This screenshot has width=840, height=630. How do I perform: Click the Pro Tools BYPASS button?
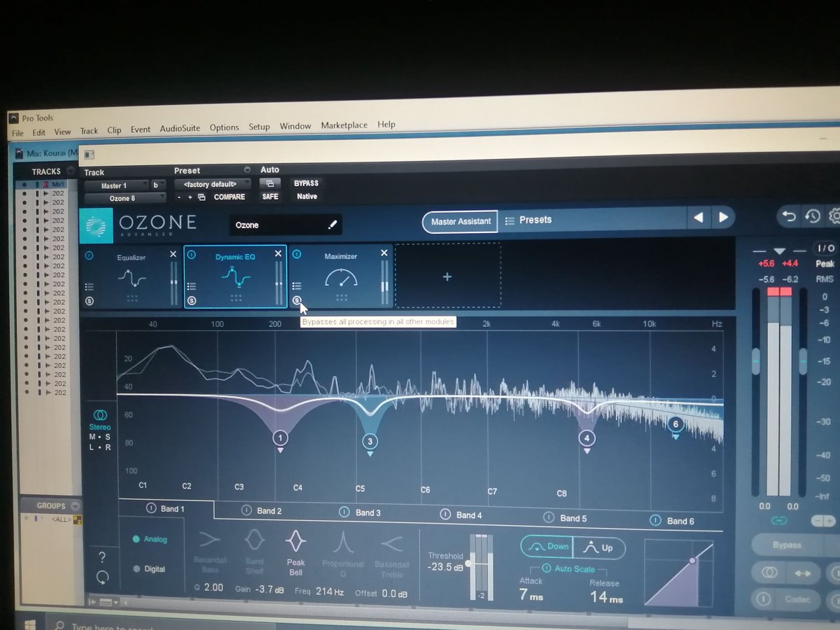pos(306,183)
